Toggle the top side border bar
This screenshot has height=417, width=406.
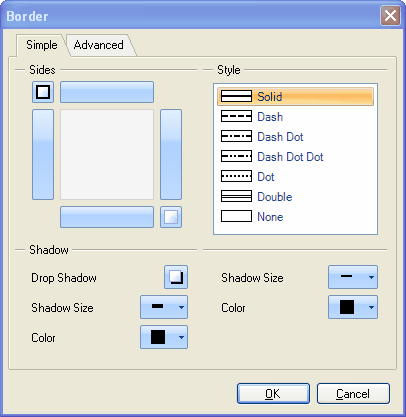[x=107, y=92]
